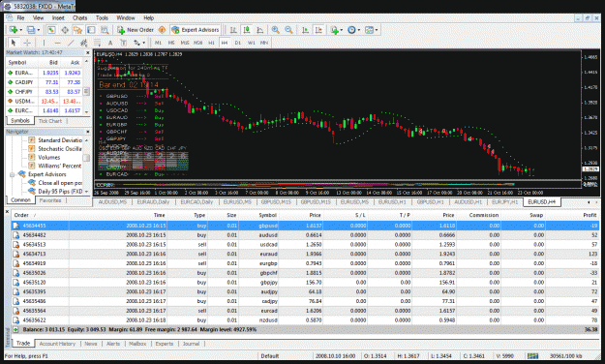This screenshot has height=364, width=605.
Task: Open the Templates dropdown arrow
Action: click(x=377, y=30)
